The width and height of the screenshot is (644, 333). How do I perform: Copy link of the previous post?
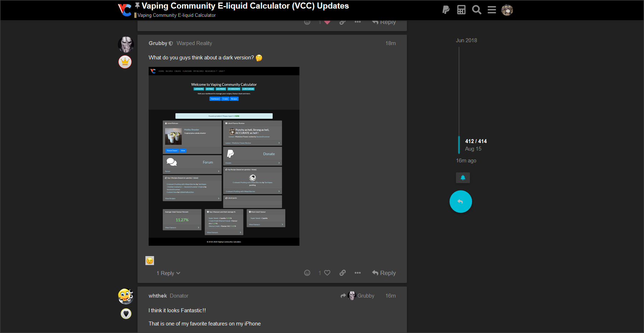[x=343, y=22]
